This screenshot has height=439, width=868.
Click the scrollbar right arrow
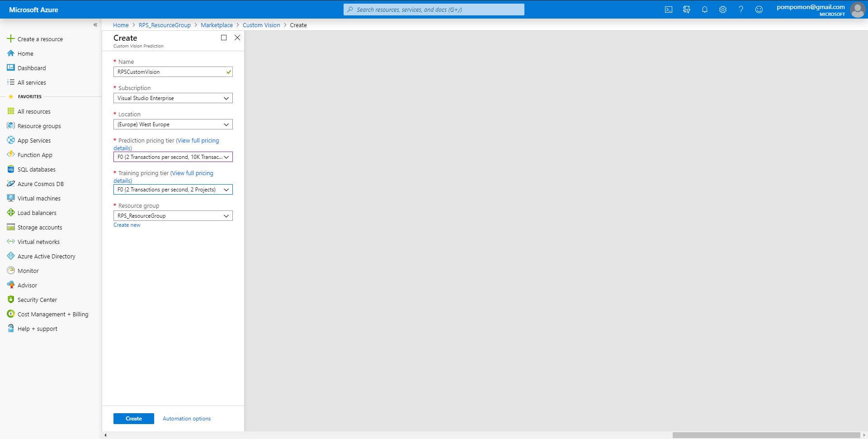864,435
